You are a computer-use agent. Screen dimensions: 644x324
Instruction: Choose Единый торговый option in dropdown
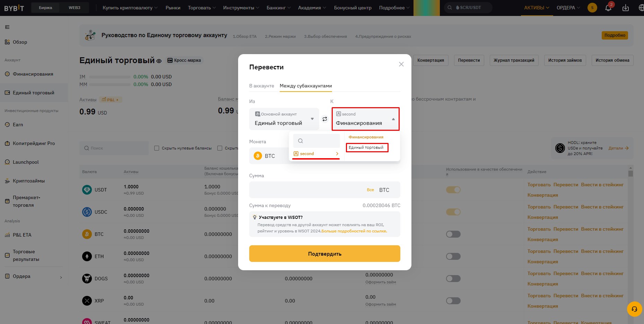(x=366, y=147)
